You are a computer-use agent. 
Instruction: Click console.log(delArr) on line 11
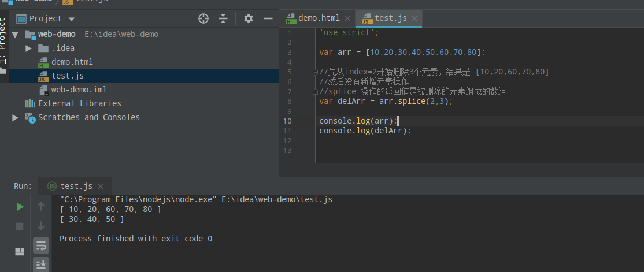[x=365, y=131]
